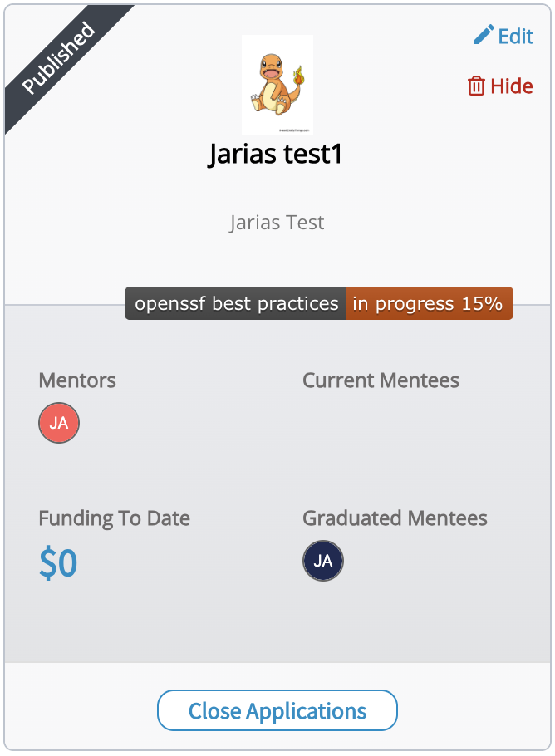The width and height of the screenshot is (555, 756).
Task: Click the Current Mentees heading
Action: pos(381,380)
